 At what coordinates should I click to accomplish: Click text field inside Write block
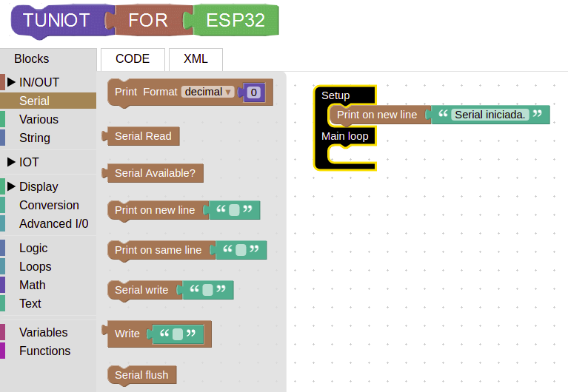tap(178, 334)
